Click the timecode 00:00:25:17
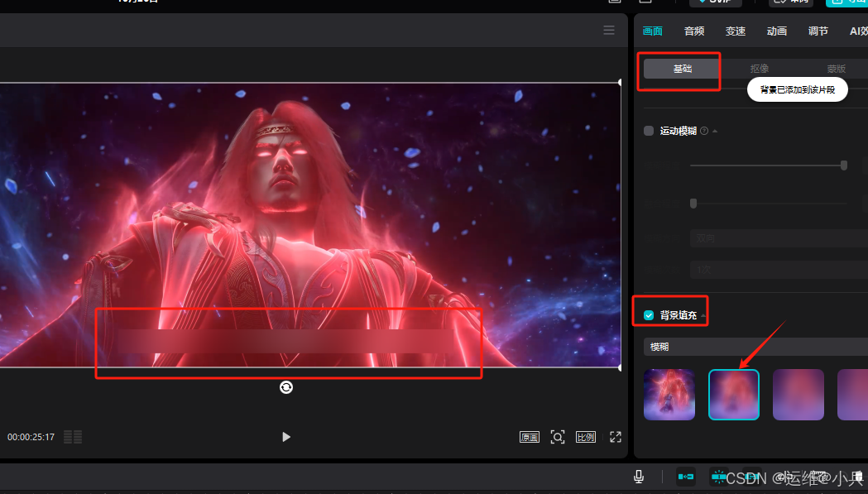Image resolution: width=868 pixels, height=494 pixels. (31, 437)
